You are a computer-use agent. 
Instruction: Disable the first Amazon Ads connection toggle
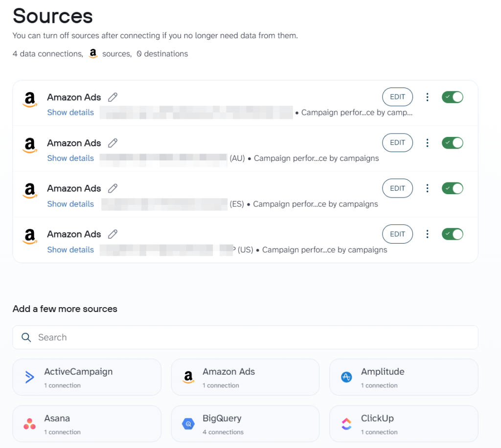pyautogui.click(x=452, y=97)
